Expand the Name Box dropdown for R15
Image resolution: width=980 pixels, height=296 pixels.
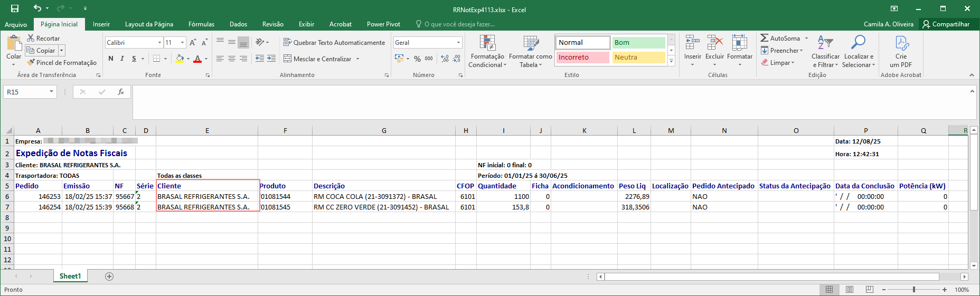(51, 92)
